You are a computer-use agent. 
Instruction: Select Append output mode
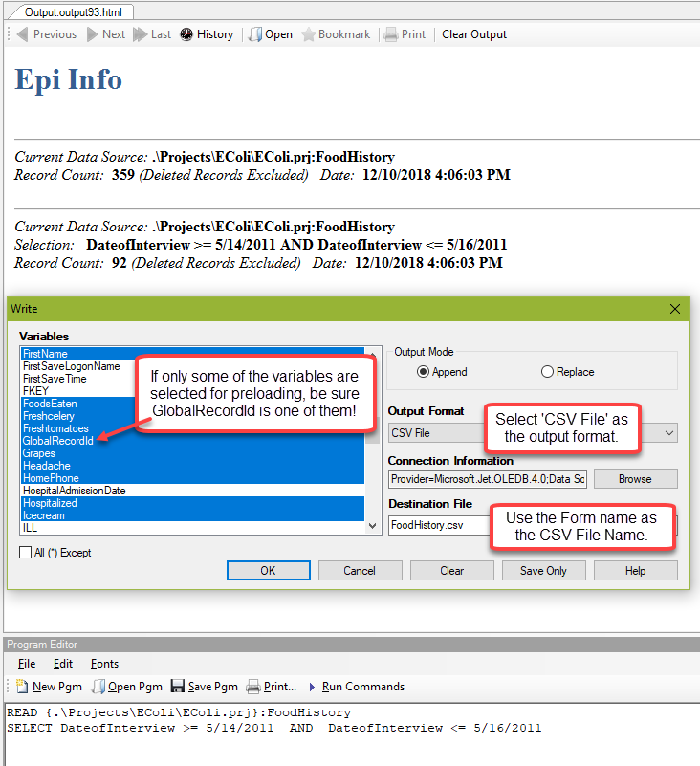[423, 372]
